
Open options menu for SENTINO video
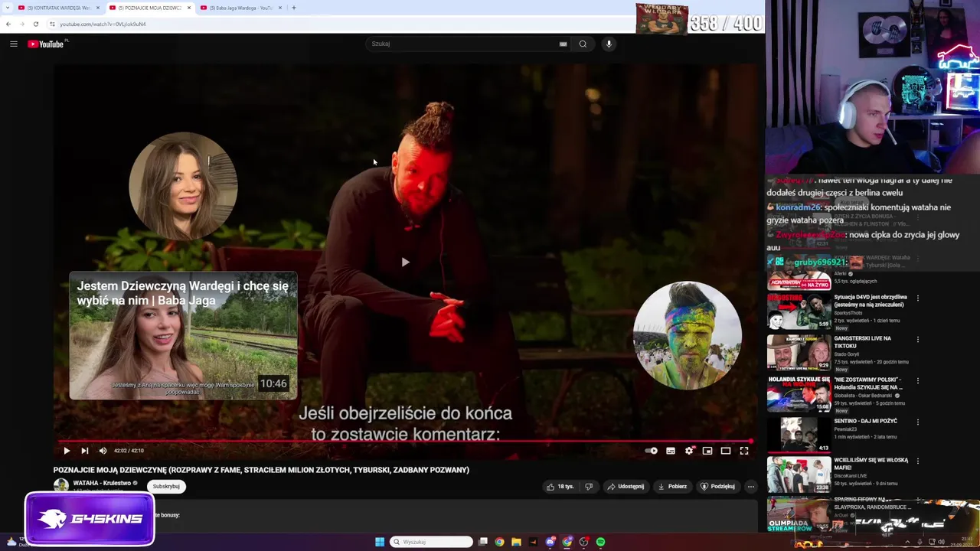click(x=917, y=422)
